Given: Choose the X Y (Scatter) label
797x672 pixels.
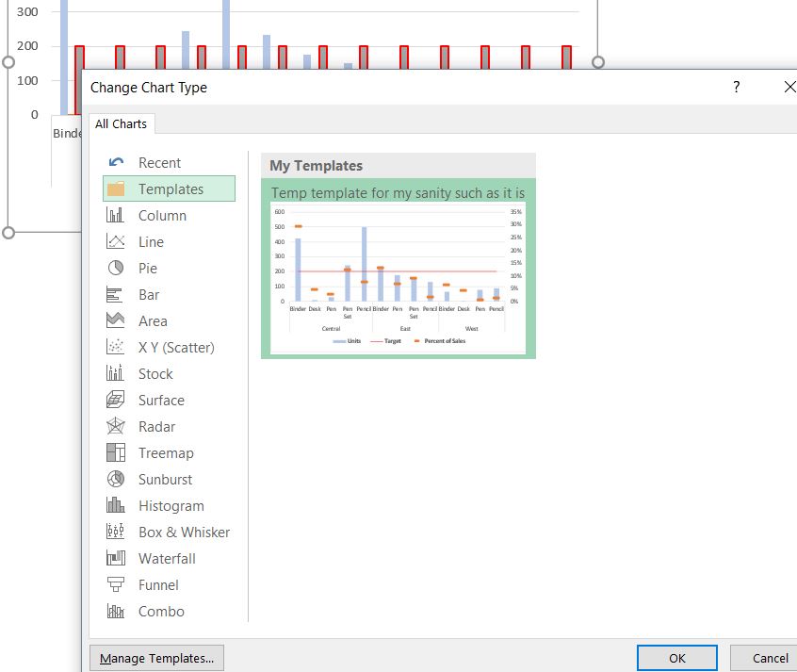Looking at the screenshot, I should point(176,348).
